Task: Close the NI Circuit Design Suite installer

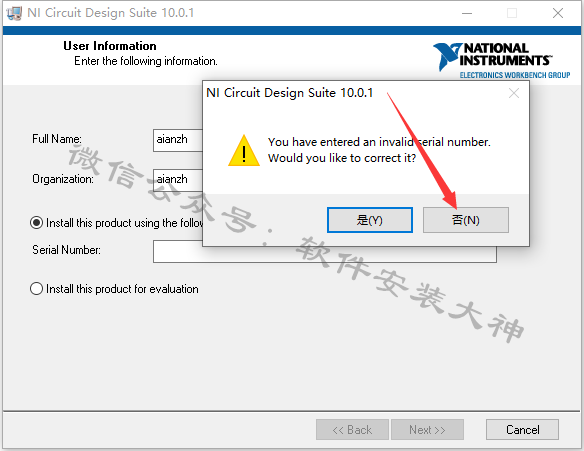Action: click(x=558, y=13)
